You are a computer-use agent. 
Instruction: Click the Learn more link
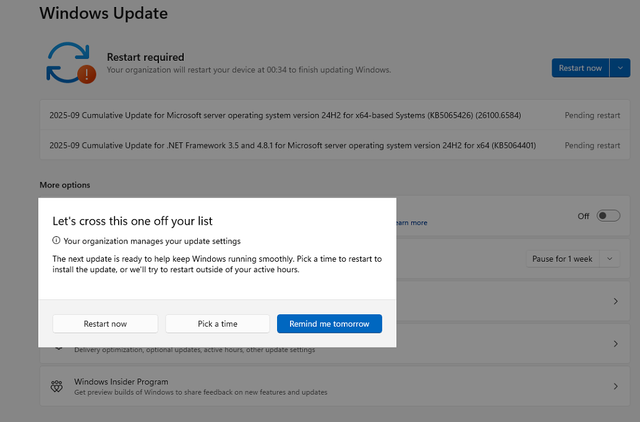pyautogui.click(x=411, y=223)
